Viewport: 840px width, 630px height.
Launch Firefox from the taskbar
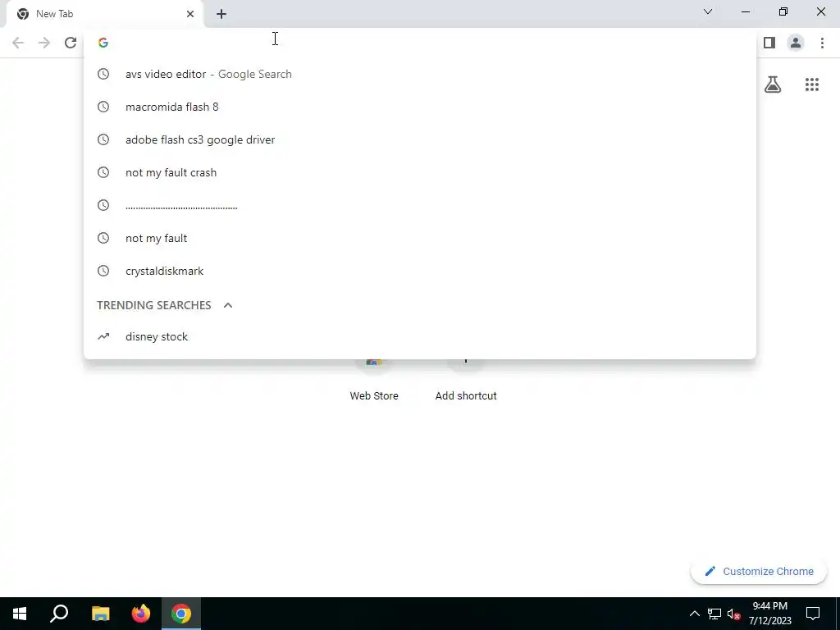pyautogui.click(x=141, y=614)
